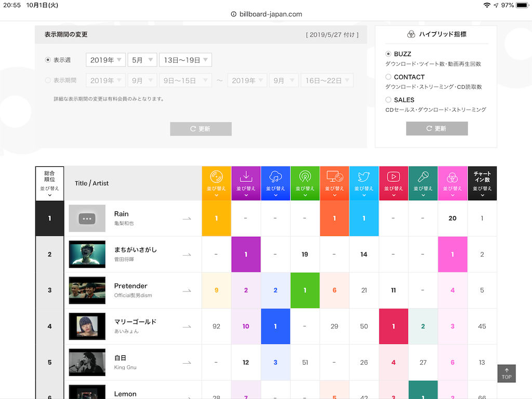Sort by radio airplay icon column
Screen dimensions: 532x399
pyautogui.click(x=305, y=183)
